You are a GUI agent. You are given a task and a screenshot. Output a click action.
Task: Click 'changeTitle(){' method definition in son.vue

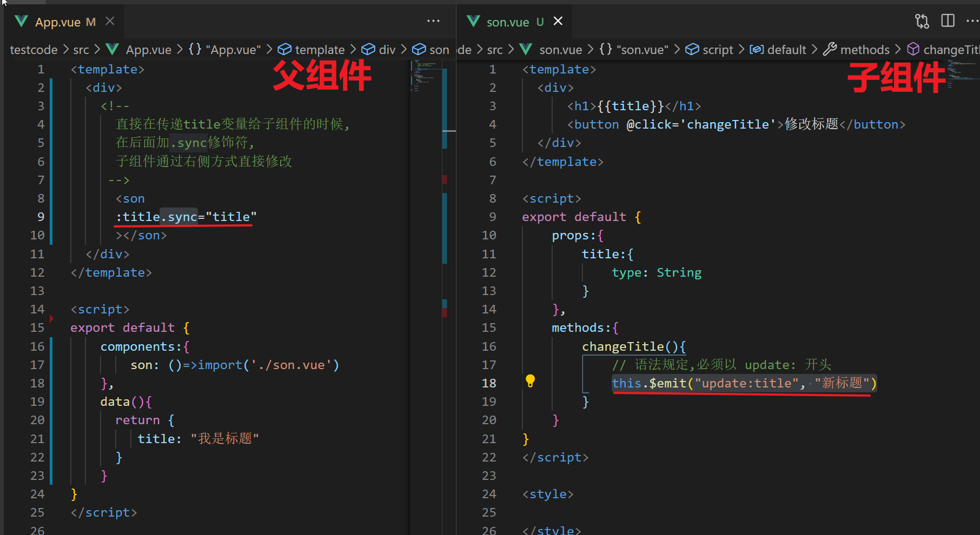coord(634,346)
